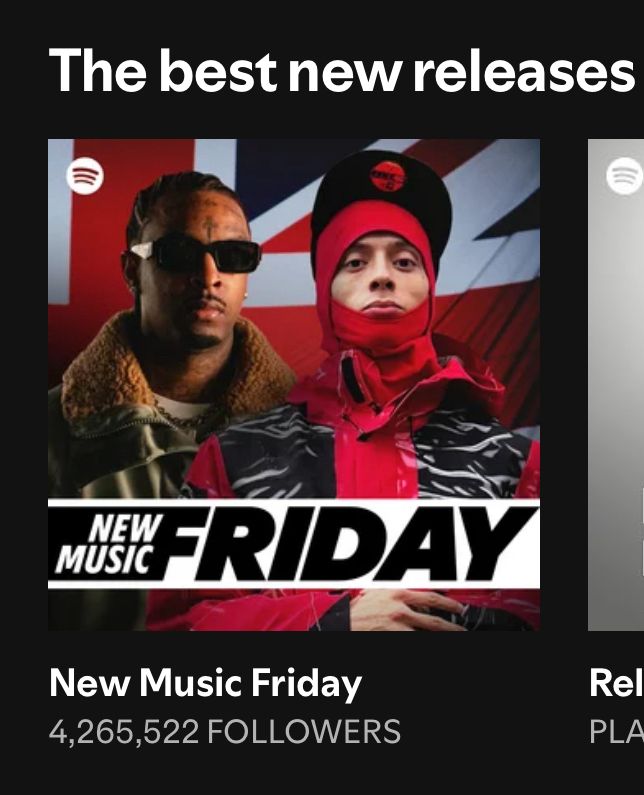The image size is (644, 795).
Task: Click the New Music Friday playlist title
Action: pos(205,683)
